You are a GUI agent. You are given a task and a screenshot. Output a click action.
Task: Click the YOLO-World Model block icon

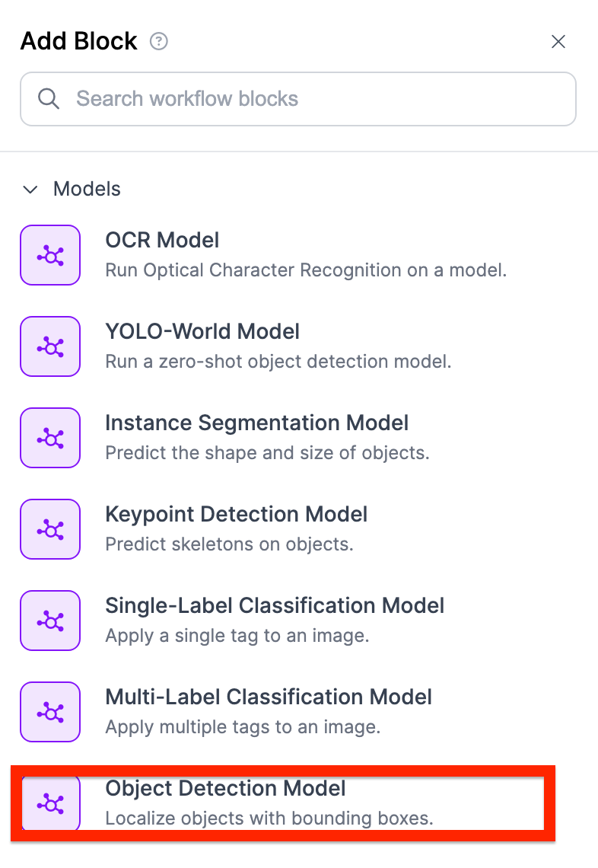(50, 346)
